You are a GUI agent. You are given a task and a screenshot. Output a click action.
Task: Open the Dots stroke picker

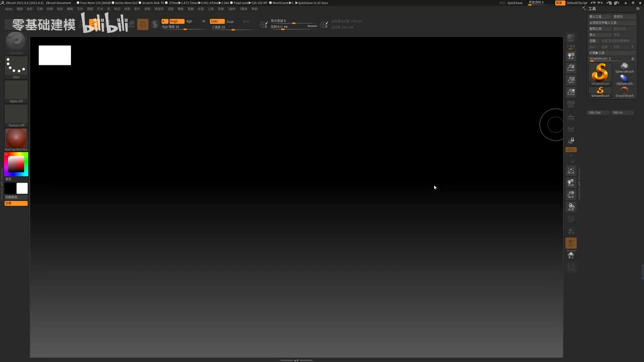tap(16, 67)
